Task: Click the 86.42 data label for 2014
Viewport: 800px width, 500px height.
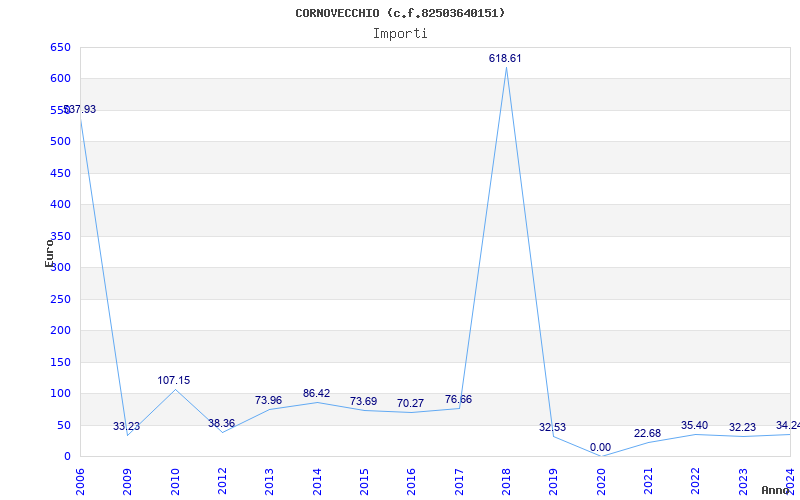Action: (316, 393)
